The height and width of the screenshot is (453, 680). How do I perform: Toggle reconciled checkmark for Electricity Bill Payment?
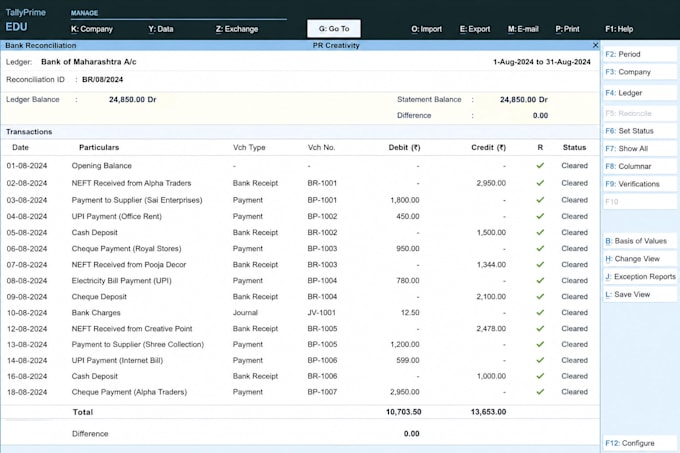point(540,280)
